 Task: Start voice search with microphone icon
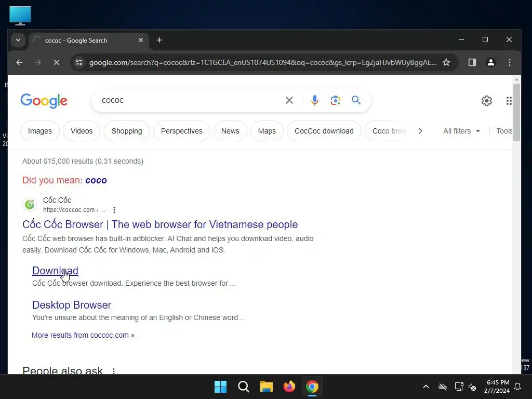pos(314,100)
